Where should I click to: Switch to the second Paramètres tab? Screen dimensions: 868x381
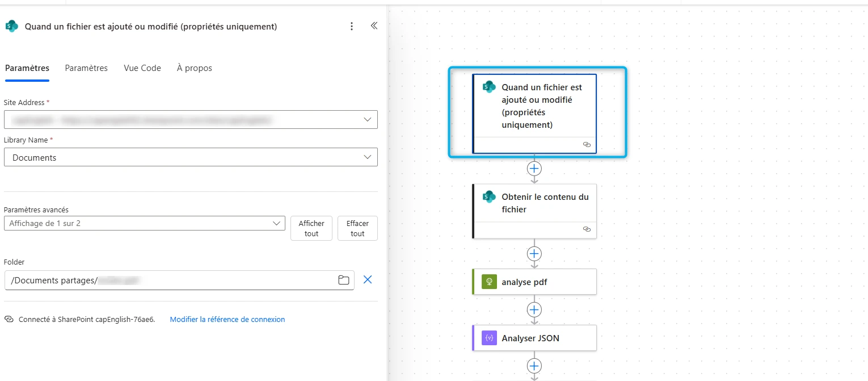coord(86,68)
